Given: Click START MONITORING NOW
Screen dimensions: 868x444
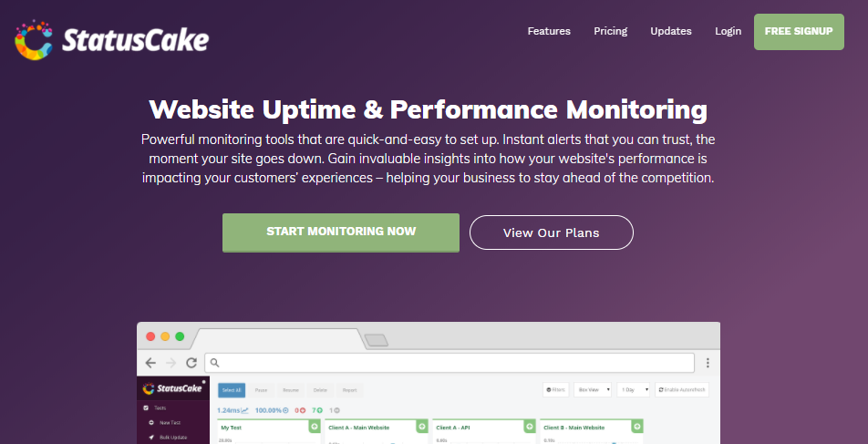Looking at the screenshot, I should tap(340, 232).
